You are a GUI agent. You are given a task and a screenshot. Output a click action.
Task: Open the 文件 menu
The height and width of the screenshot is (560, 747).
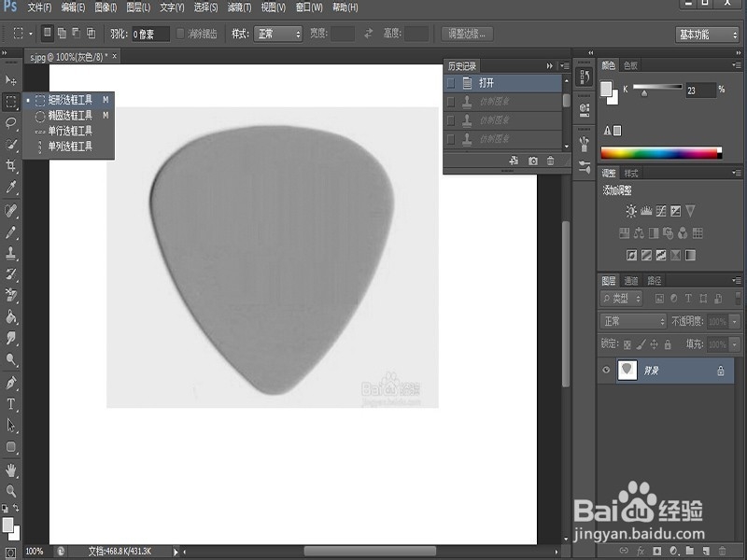(x=39, y=7)
